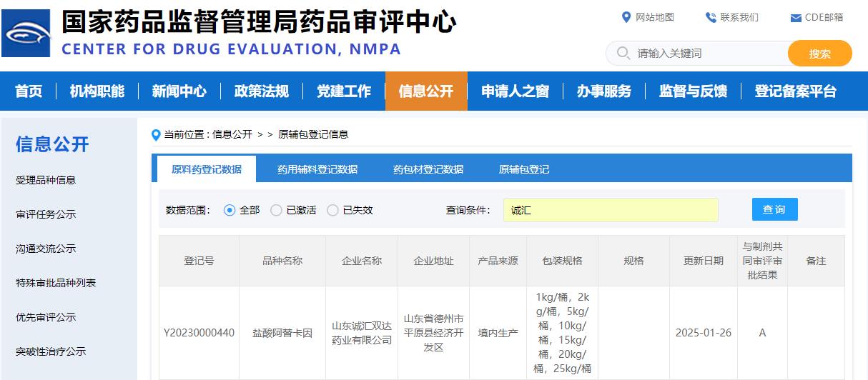
Task: Click the search magnifier icon
Action: tap(623, 53)
